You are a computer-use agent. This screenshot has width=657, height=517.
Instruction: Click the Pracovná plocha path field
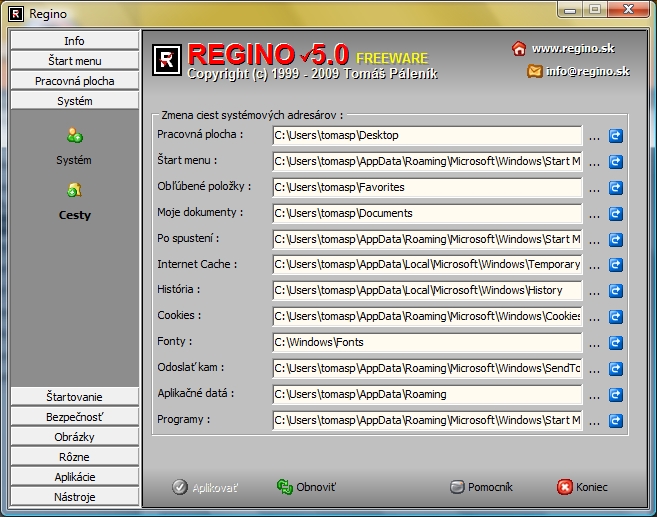click(427, 135)
